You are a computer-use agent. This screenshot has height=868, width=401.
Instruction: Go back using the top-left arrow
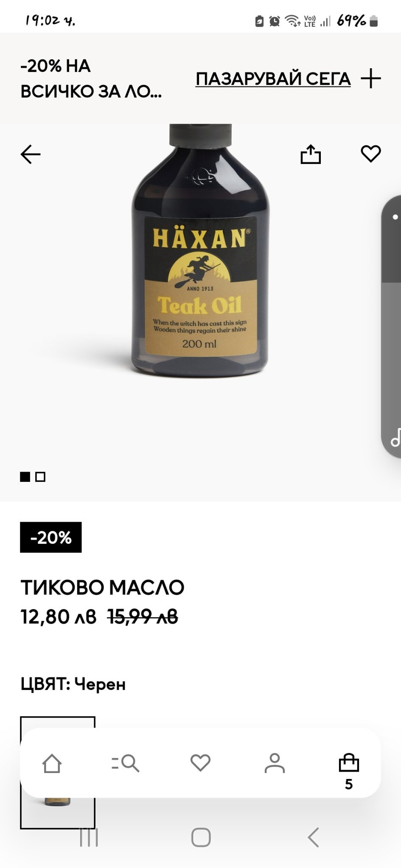click(31, 154)
